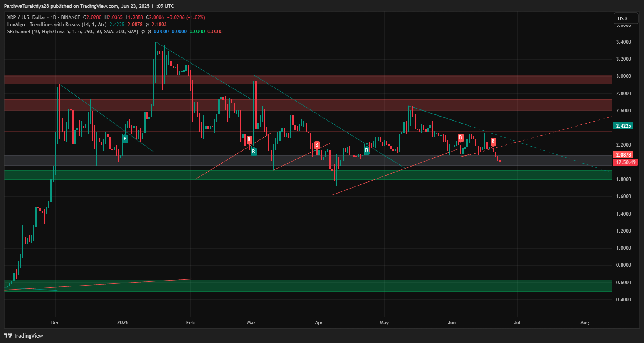This screenshot has width=644, height=343.
Task: Click the Aug label on the date axis
Action: coord(585,322)
